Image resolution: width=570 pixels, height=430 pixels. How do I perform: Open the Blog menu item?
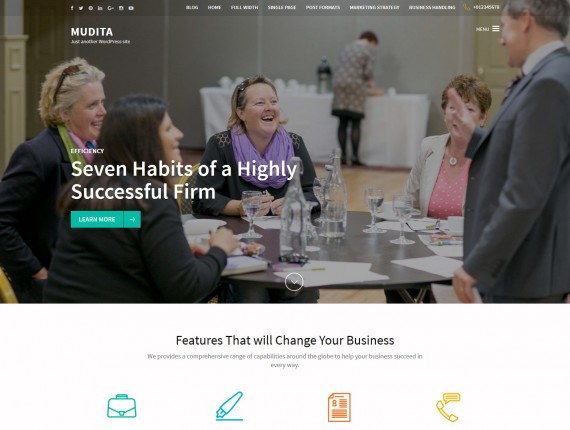click(192, 7)
